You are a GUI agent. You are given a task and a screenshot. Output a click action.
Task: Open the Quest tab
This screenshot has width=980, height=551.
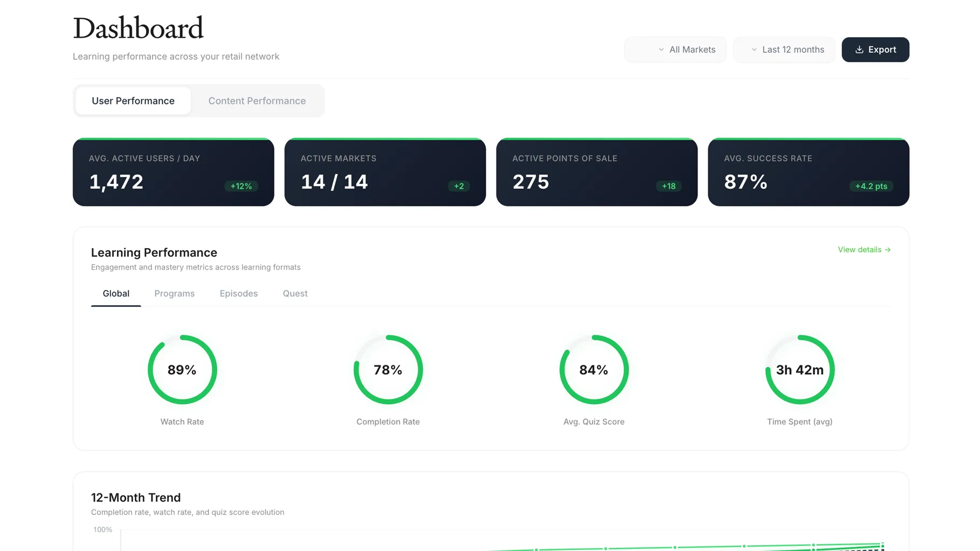pyautogui.click(x=295, y=293)
